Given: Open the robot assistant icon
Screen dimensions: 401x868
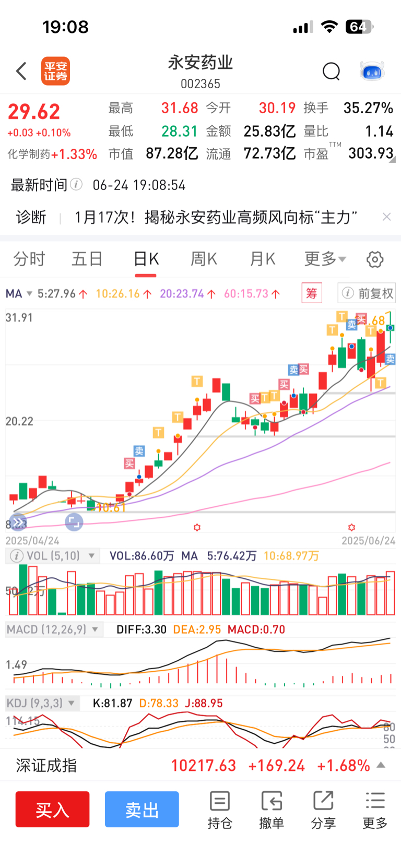Looking at the screenshot, I should [372, 71].
